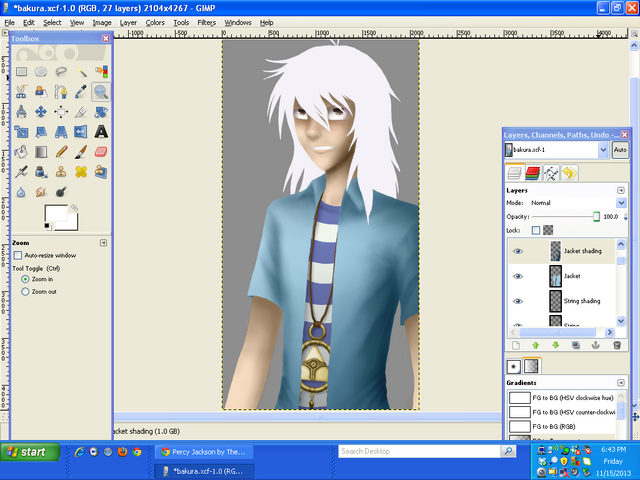Screen dimensions: 640x480
Task: Select the Paintbrush tool
Action: [x=81, y=152]
